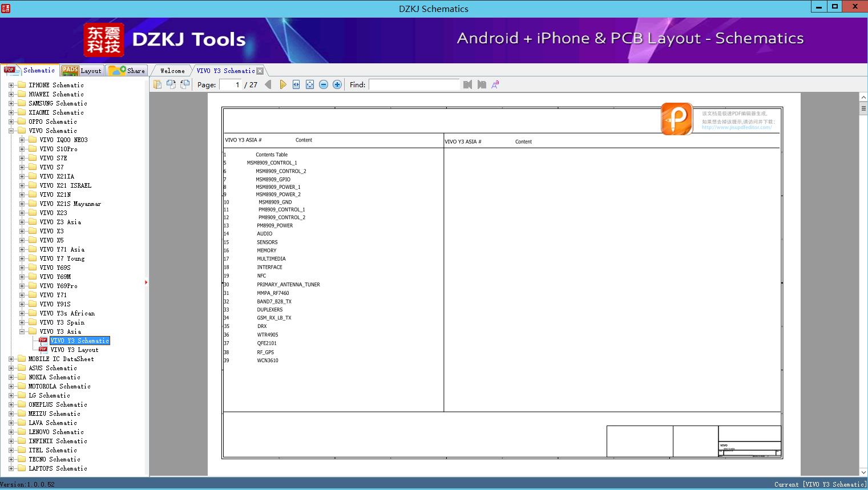Switch to the Layout panel tab
Image resolution: width=868 pixels, height=490 pixels.
pyautogui.click(x=82, y=71)
